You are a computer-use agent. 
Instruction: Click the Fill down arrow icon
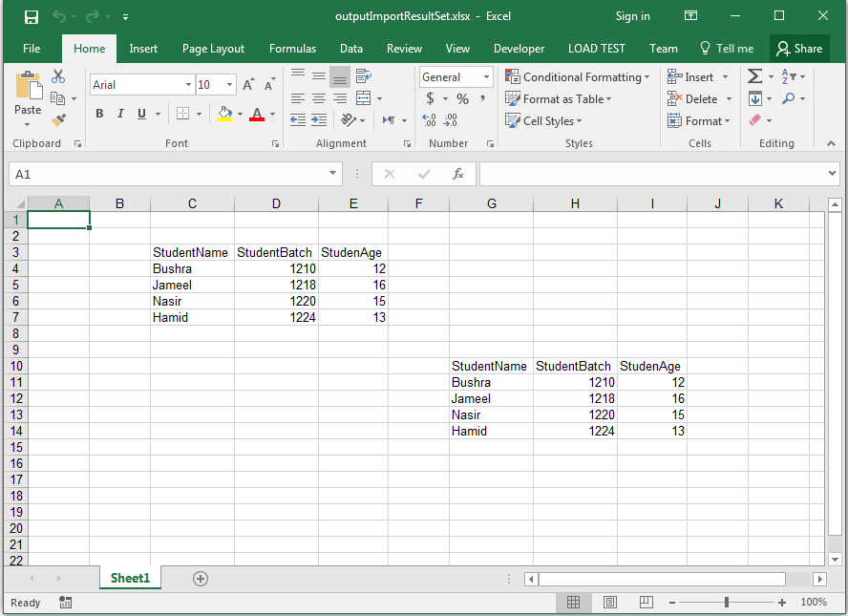(x=755, y=98)
